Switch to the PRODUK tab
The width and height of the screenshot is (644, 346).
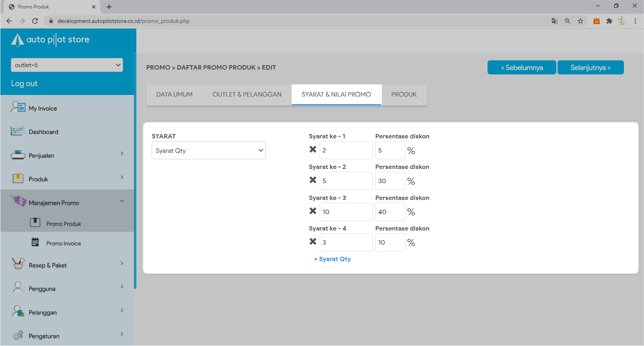[404, 95]
